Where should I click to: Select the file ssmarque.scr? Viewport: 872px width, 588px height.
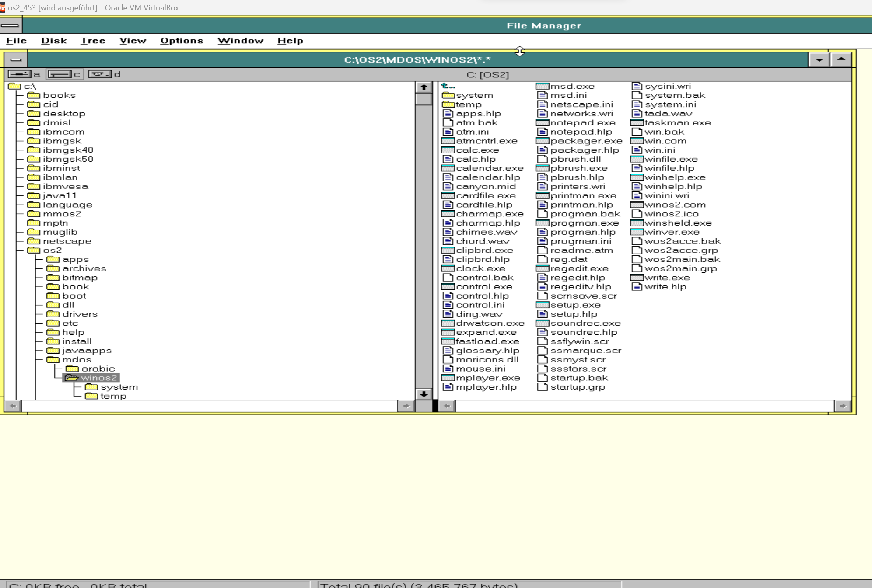click(580, 350)
